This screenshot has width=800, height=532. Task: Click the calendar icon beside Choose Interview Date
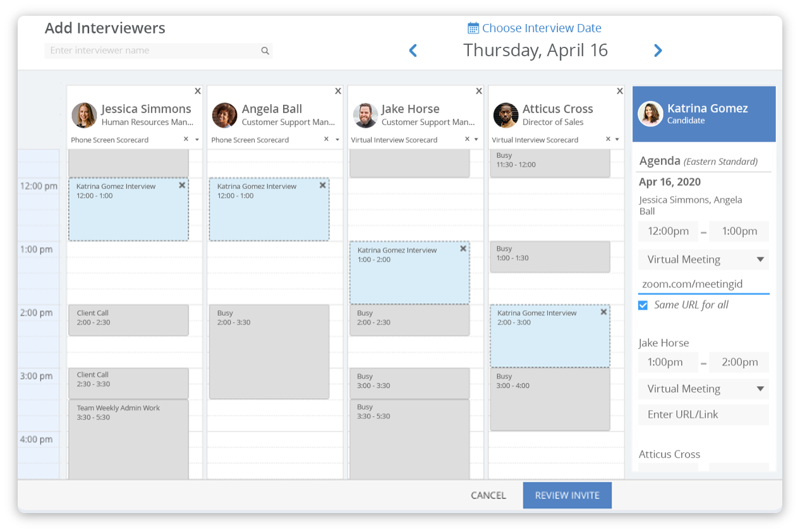pyautogui.click(x=473, y=27)
